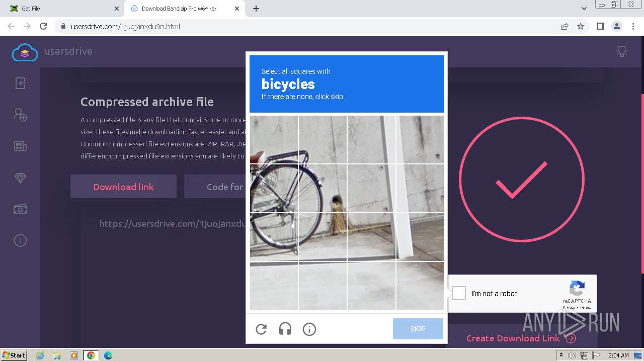Viewport: 644px width, 362px height.
Task: Toggle the lightbulb theme icon
Action: click(622, 51)
